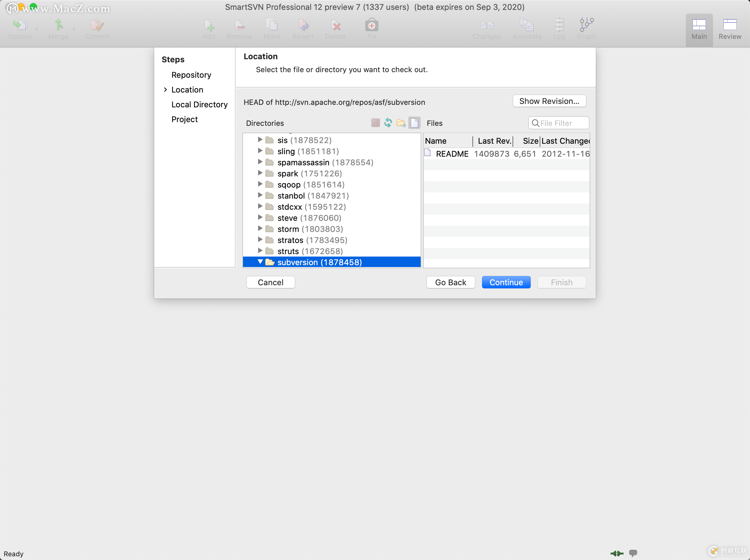Select the README file row
This screenshot has height=560, width=750.
coord(506,154)
